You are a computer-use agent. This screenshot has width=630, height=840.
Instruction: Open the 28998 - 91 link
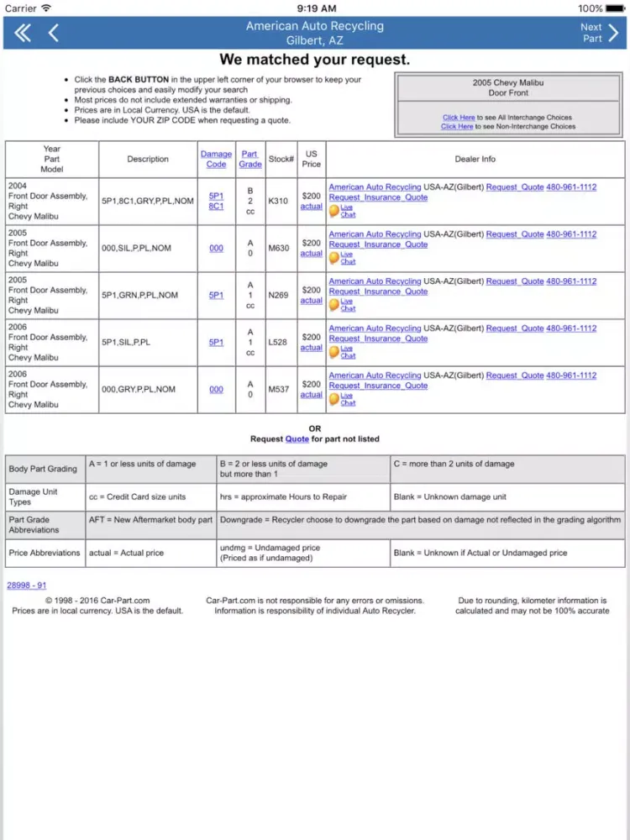26,585
